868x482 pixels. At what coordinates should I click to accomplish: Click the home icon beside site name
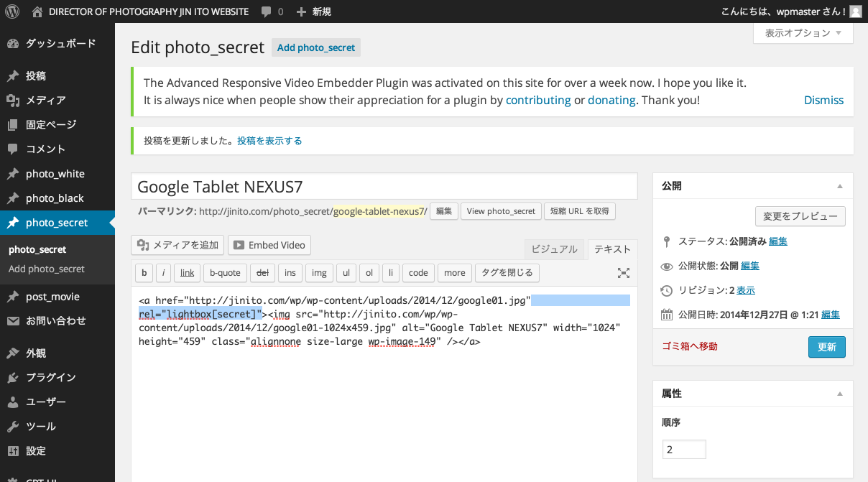click(37, 11)
